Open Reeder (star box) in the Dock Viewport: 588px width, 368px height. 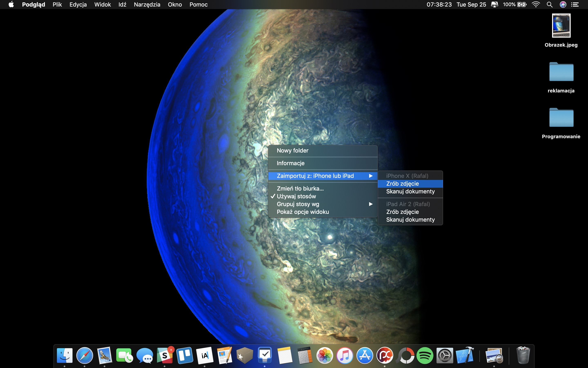pos(245,356)
